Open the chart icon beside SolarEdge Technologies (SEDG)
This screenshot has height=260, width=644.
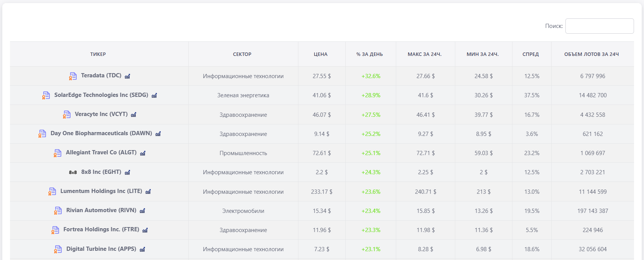[154, 95]
